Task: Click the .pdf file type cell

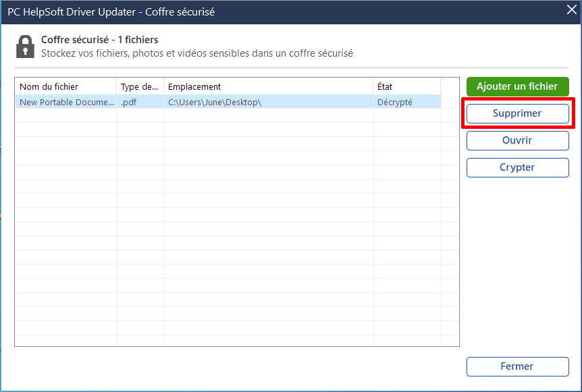Action: click(140, 102)
